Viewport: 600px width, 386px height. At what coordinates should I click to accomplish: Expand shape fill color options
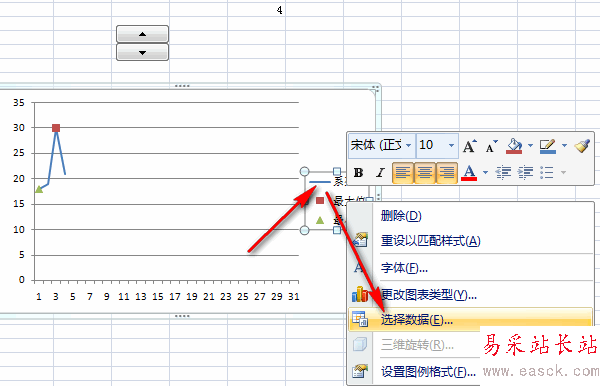tap(530, 145)
